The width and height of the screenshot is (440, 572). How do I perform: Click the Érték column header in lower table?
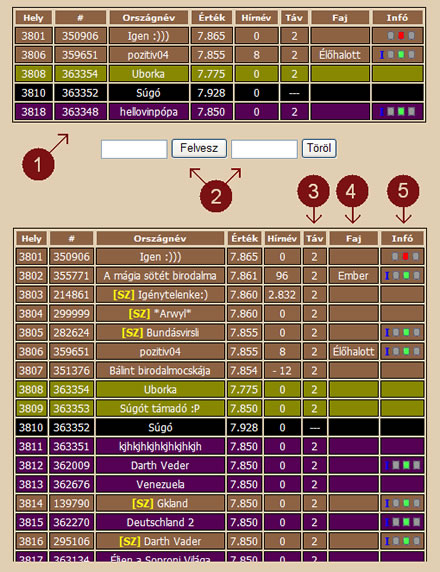coord(244,239)
